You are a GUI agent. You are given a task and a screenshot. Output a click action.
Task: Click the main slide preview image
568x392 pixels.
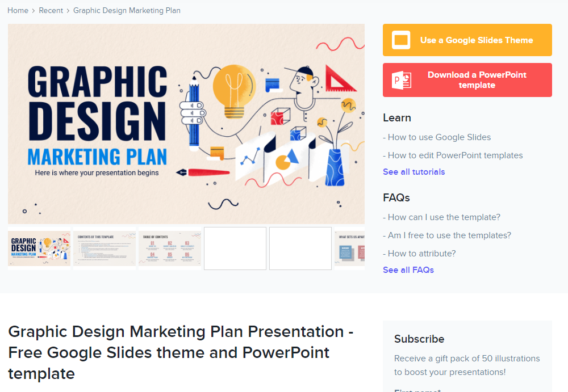[x=186, y=124]
